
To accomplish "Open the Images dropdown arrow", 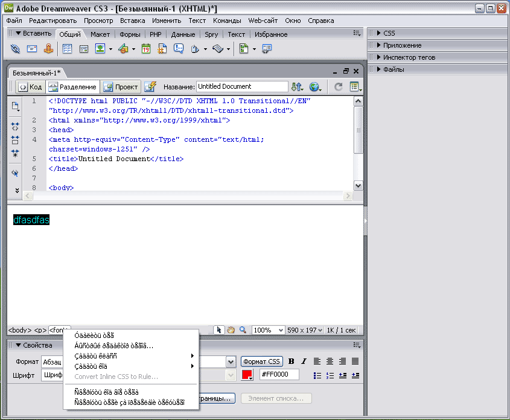I will (x=110, y=49).
